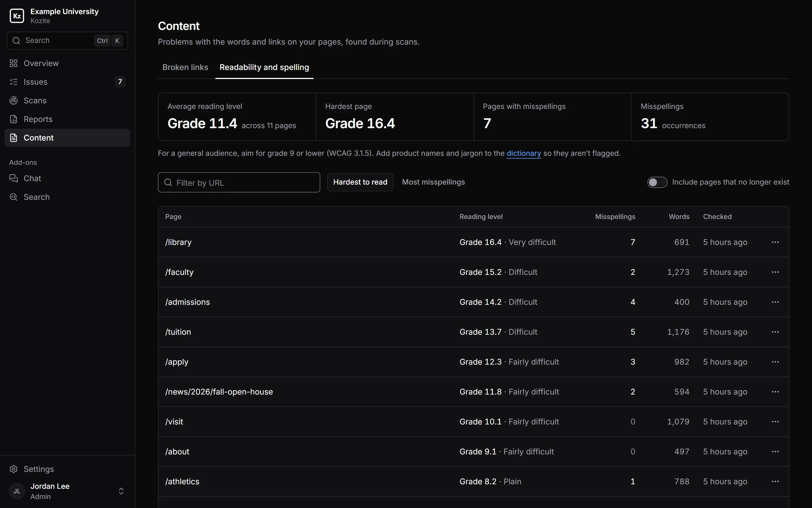This screenshot has height=508, width=812.
Task: Click the /athletics page row
Action: point(473,481)
